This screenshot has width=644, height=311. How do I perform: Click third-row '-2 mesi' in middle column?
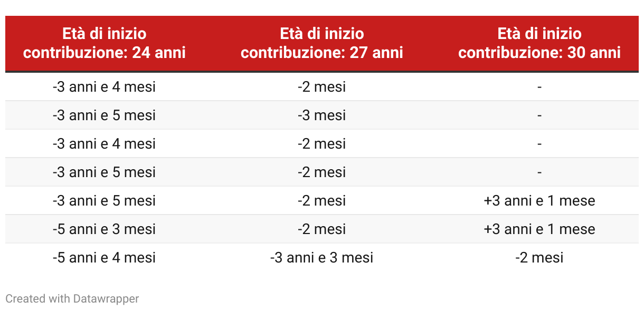click(321, 143)
